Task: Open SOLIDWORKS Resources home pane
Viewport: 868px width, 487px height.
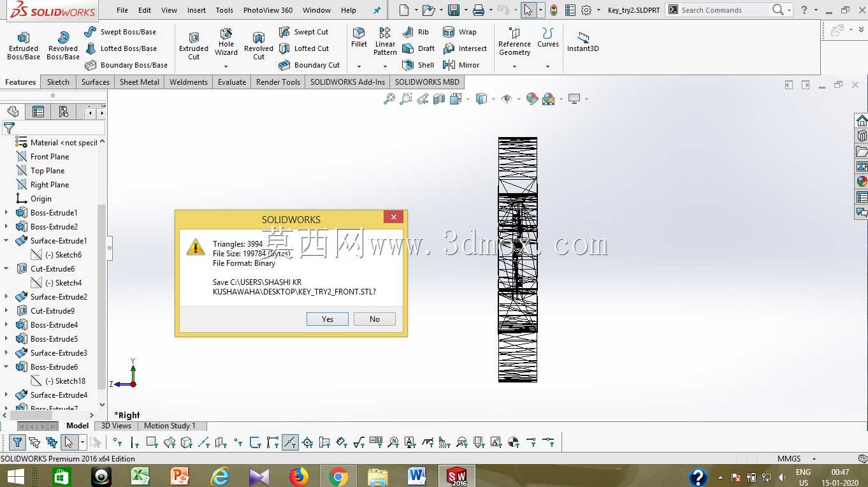Action: point(862,121)
